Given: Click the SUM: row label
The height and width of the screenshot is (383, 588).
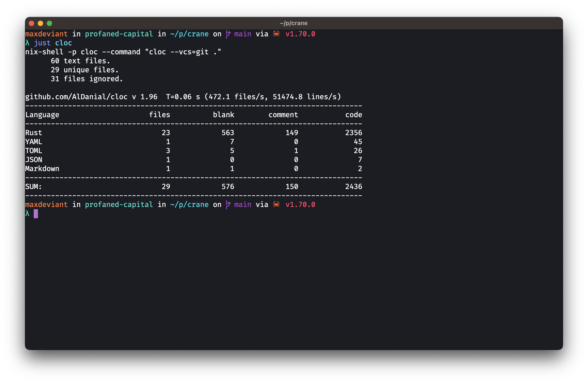Looking at the screenshot, I should (34, 186).
